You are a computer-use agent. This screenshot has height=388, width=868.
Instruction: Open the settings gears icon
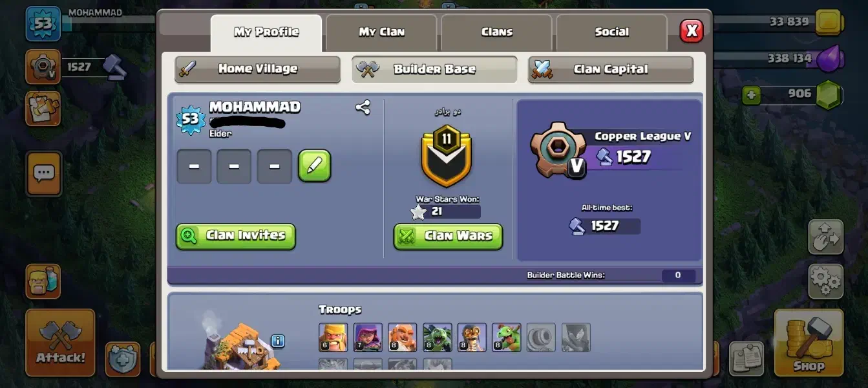click(825, 281)
